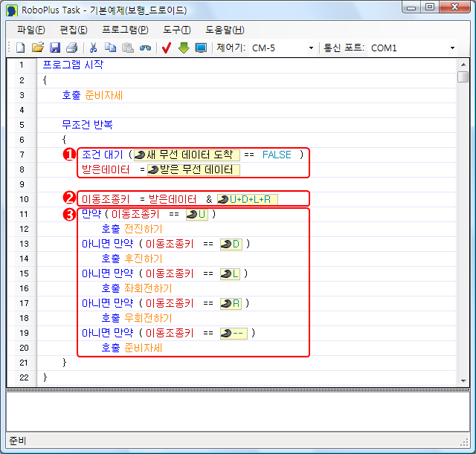This screenshot has width=476, height=454.
Task: Open the 프로그램(P) menu
Action: (125, 30)
